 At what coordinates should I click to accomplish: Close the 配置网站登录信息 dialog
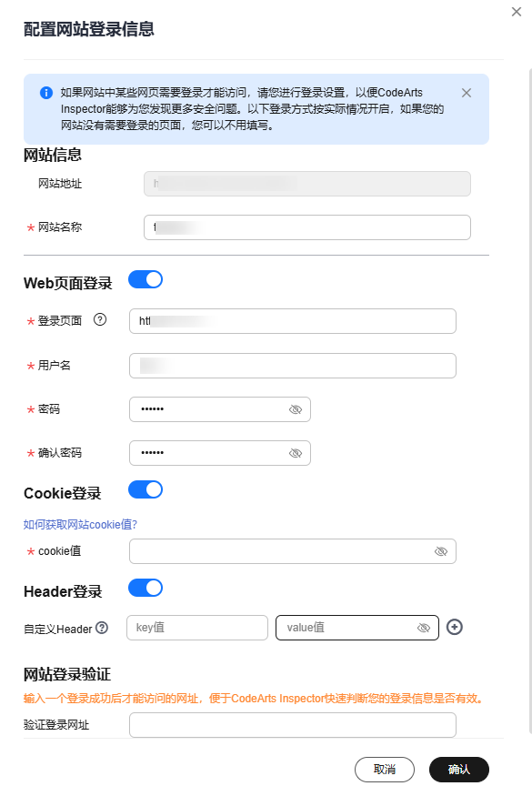(517, 12)
